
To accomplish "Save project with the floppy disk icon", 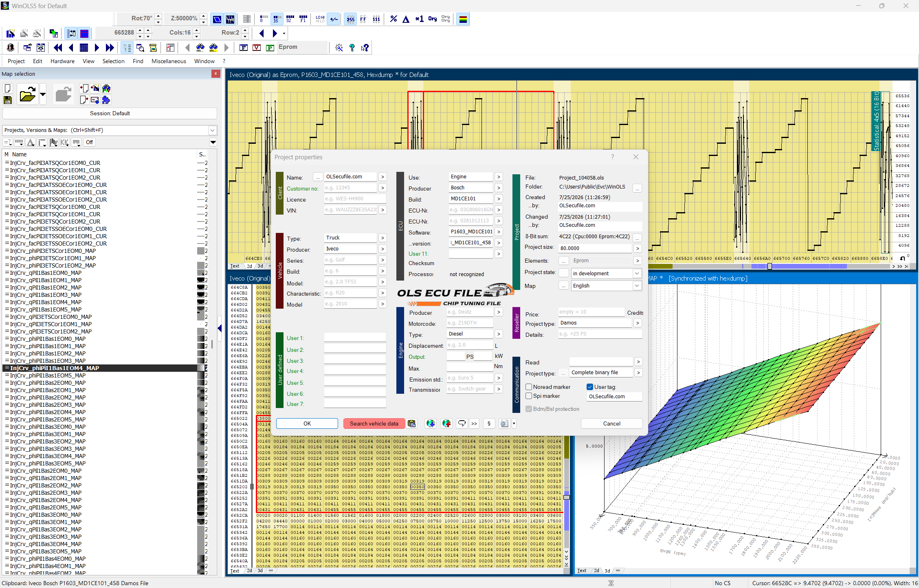I will tap(8, 100).
